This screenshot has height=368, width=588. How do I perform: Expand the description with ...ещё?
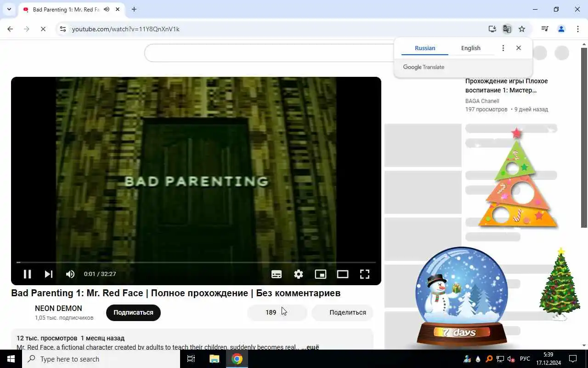pyautogui.click(x=310, y=347)
